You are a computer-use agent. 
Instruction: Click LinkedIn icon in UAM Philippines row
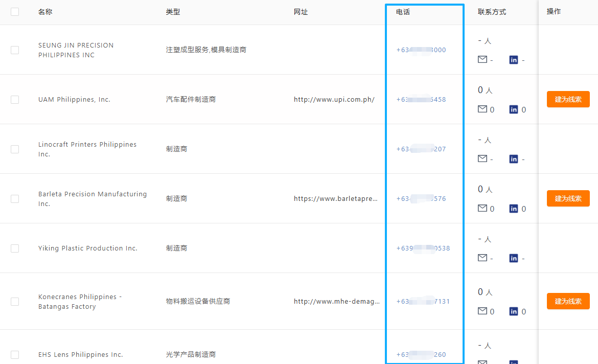[x=514, y=109]
